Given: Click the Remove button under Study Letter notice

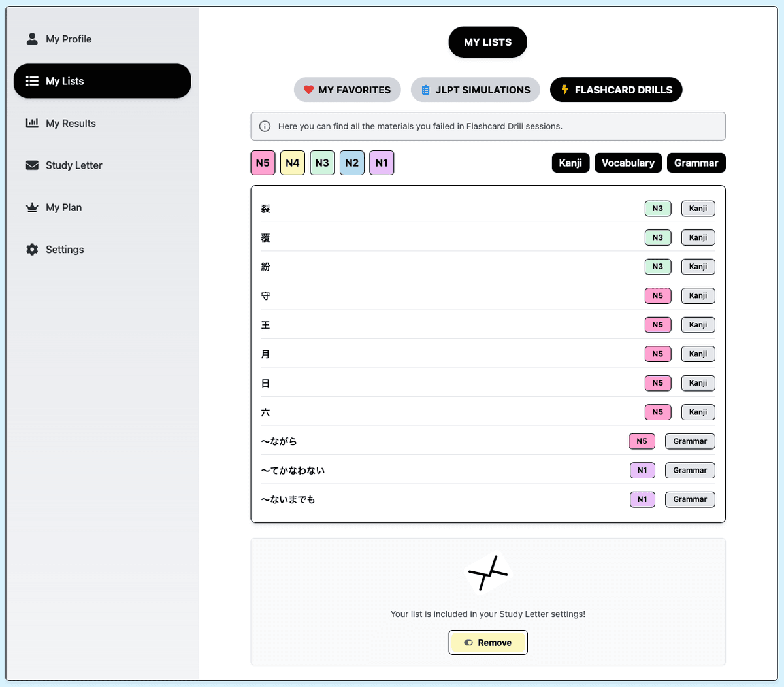Looking at the screenshot, I should pos(488,643).
